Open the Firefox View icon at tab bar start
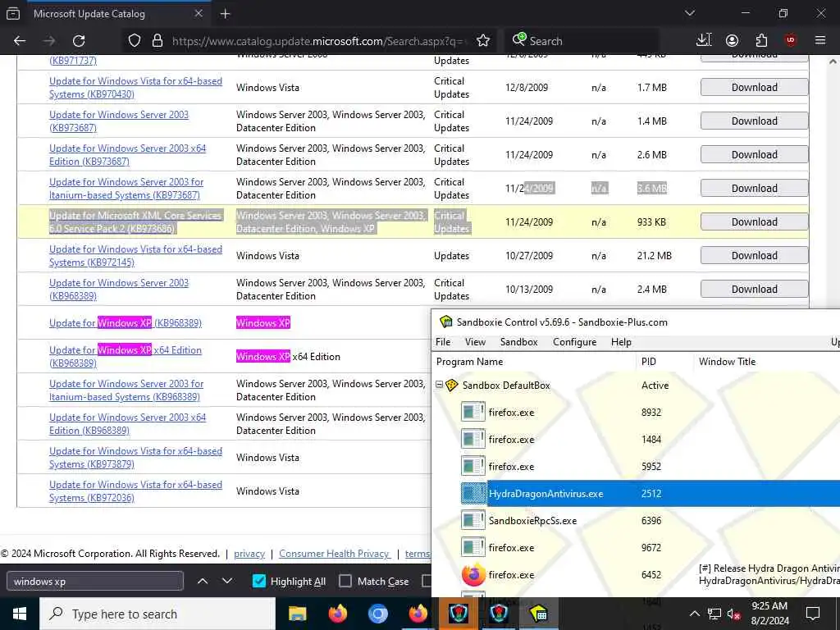The image size is (840, 630). click(x=13, y=14)
